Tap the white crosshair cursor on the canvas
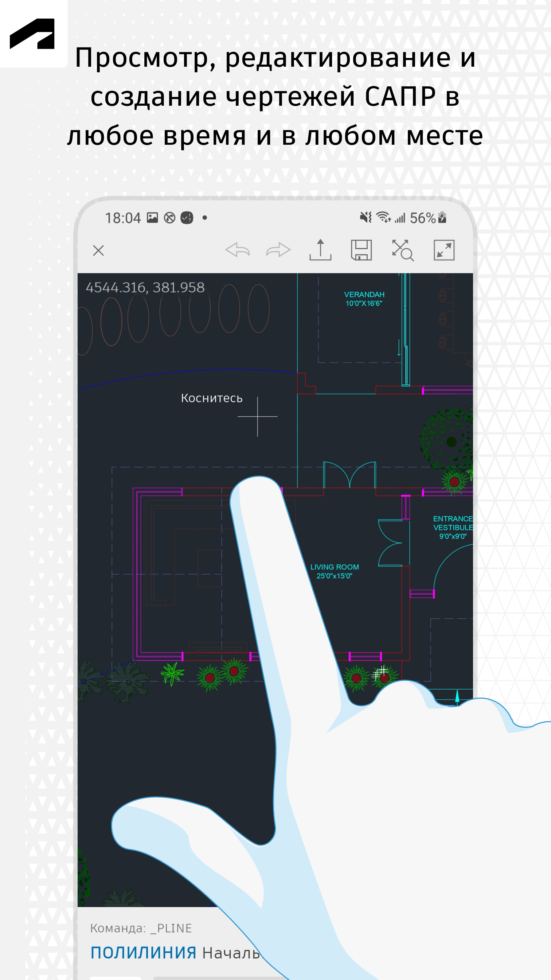Image resolution: width=551 pixels, height=980 pixels. (257, 417)
